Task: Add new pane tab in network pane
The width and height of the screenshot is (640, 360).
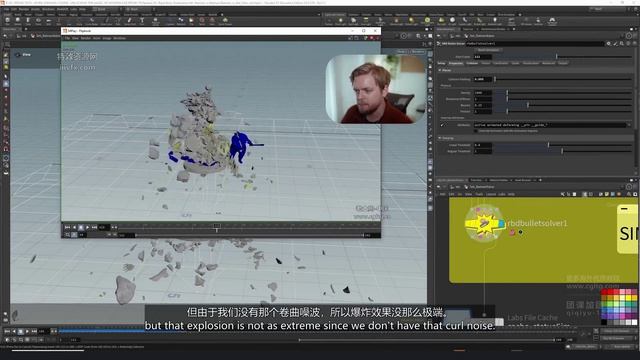Action: coord(540,180)
